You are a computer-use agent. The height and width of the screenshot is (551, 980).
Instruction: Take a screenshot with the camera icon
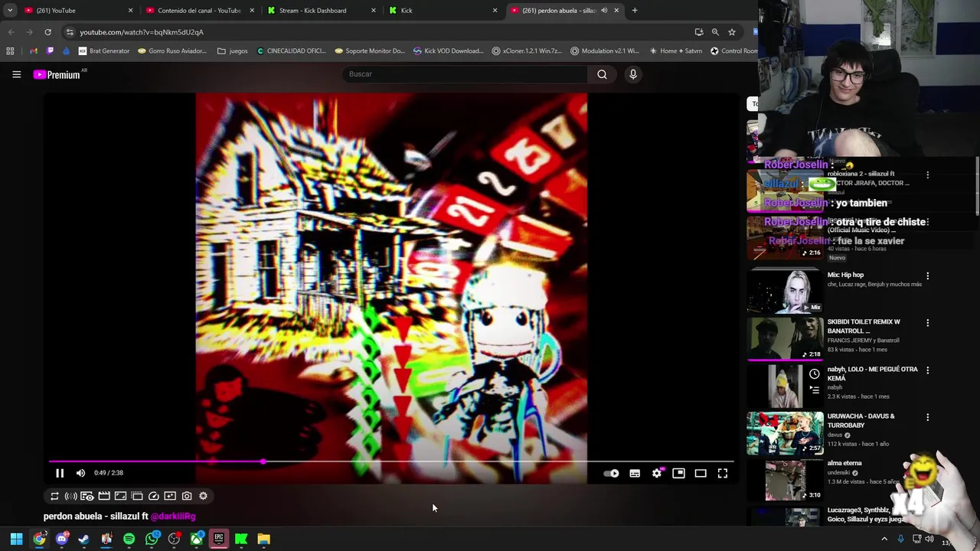[x=187, y=496]
